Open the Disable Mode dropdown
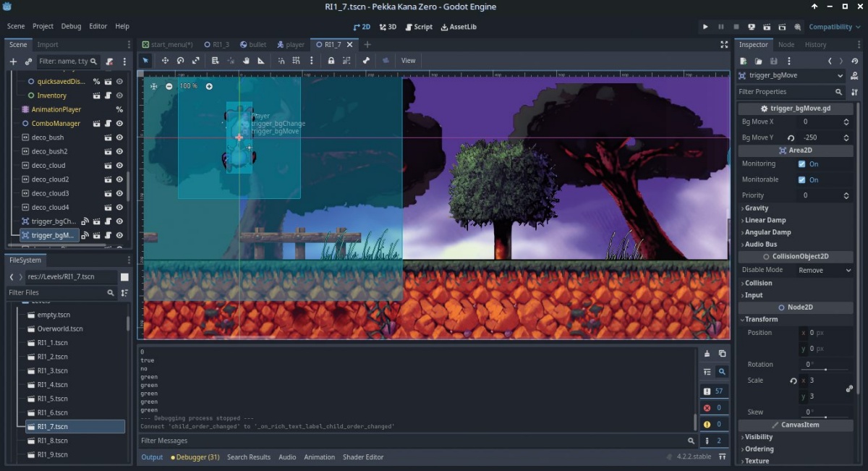This screenshot has width=868, height=471. click(825, 270)
